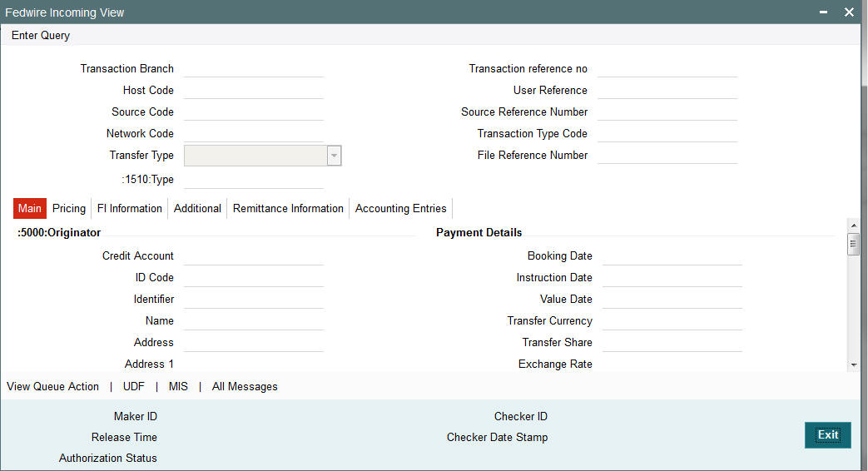
Task: Click the Source Reference Number field
Action: point(667,112)
